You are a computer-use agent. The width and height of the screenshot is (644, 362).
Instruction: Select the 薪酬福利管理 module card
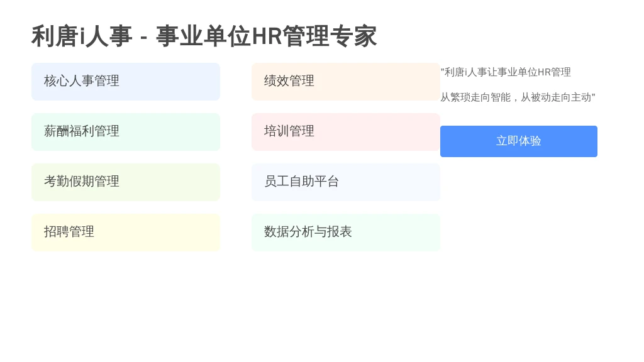(x=126, y=132)
